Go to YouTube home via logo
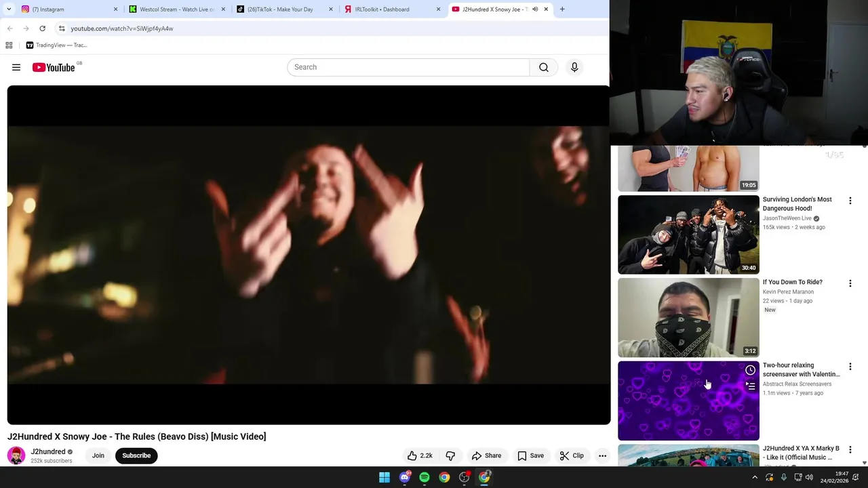This screenshot has width=868, height=488. [54, 67]
